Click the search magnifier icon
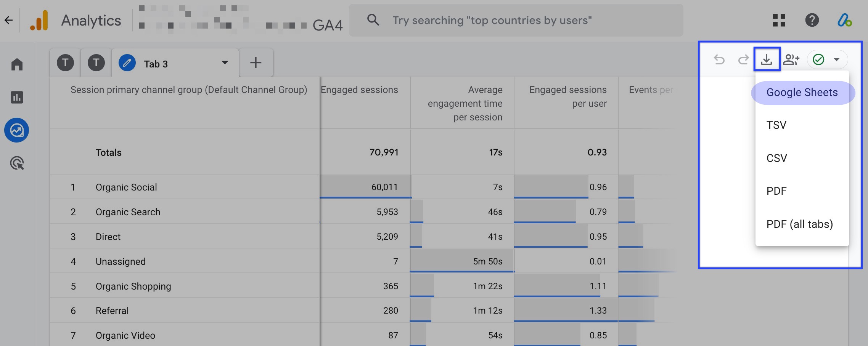 click(x=373, y=20)
